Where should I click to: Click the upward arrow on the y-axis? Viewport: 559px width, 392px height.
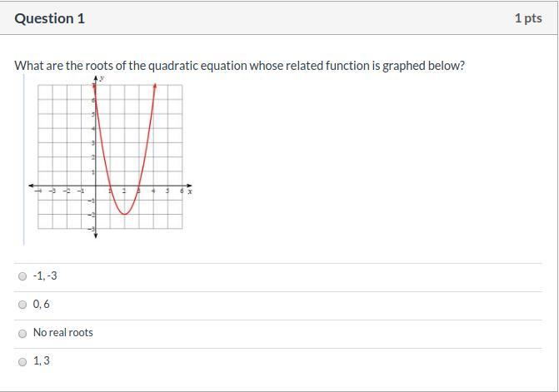(x=95, y=78)
